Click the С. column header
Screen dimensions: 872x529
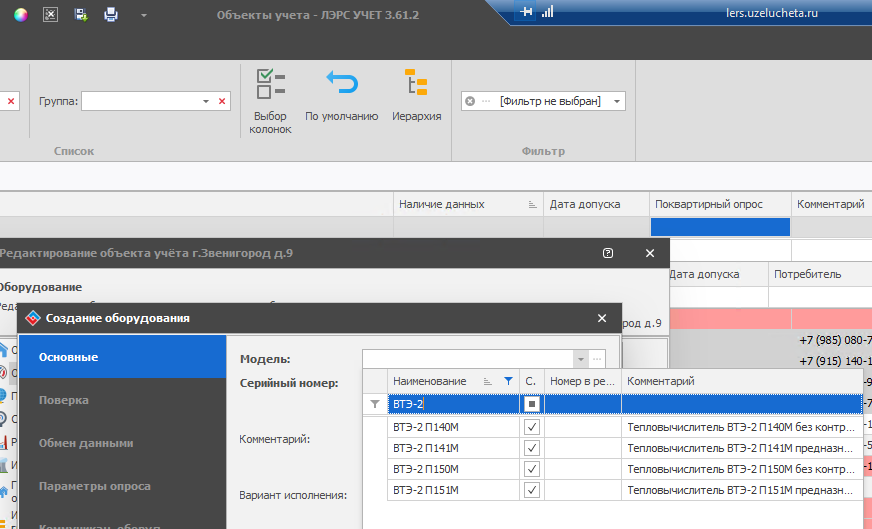click(531, 381)
